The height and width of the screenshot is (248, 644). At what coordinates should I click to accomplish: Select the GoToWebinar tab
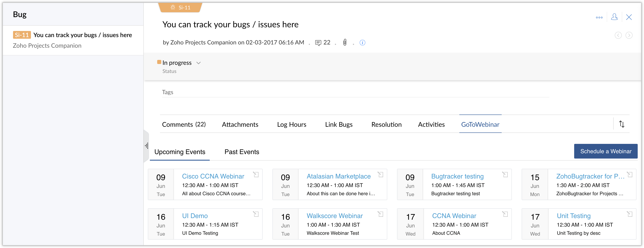[x=480, y=124]
